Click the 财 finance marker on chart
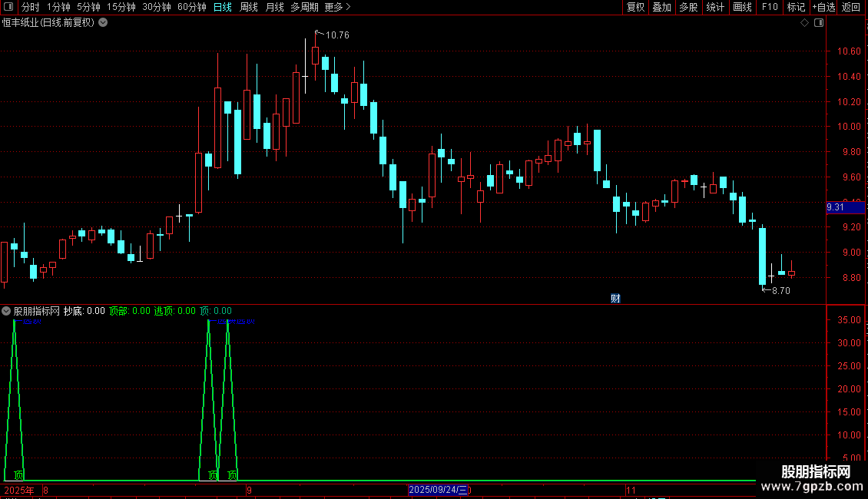This screenshot has height=499, width=868. pos(615,299)
